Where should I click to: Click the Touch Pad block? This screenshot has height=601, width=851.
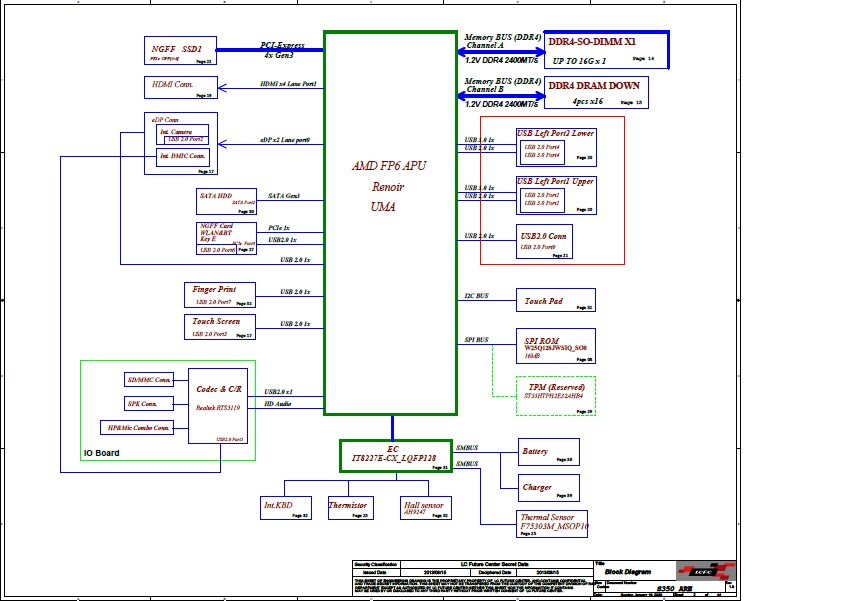[556, 300]
